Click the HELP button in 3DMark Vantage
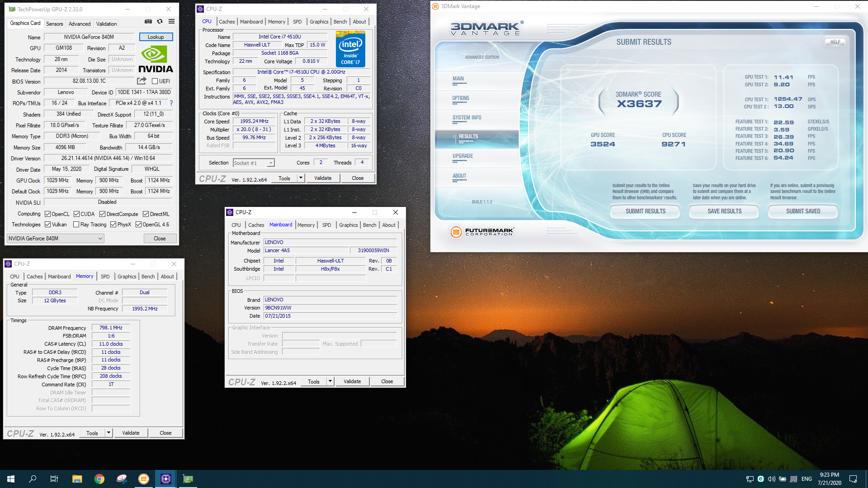868x488 pixels. 835,42
